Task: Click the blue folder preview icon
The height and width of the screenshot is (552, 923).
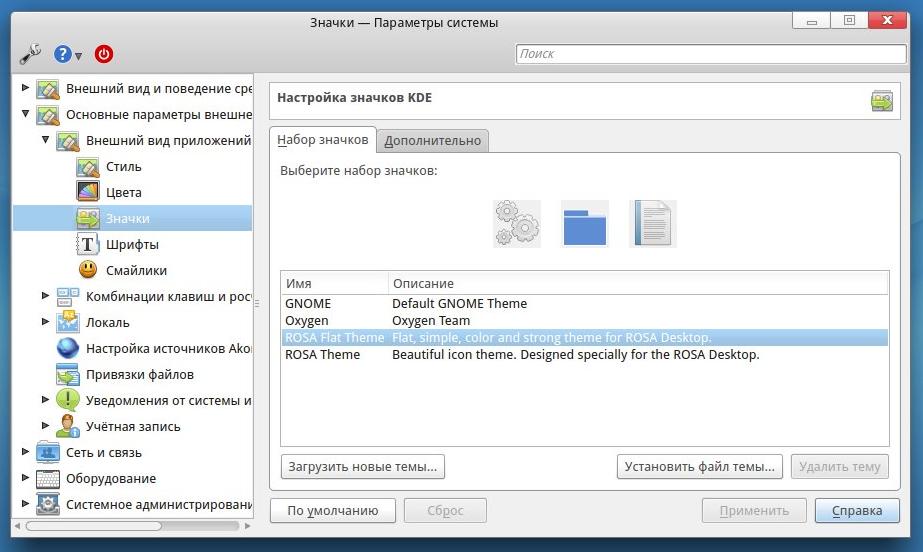Action: click(585, 224)
